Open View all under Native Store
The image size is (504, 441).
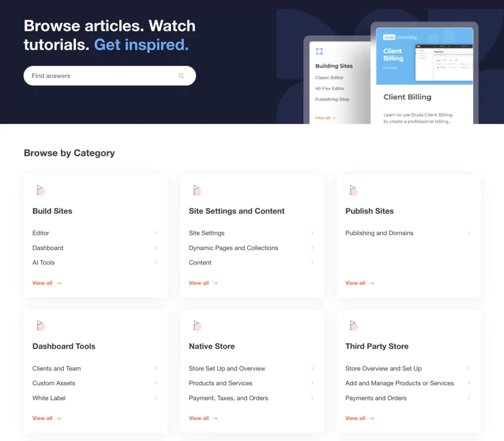203,418
